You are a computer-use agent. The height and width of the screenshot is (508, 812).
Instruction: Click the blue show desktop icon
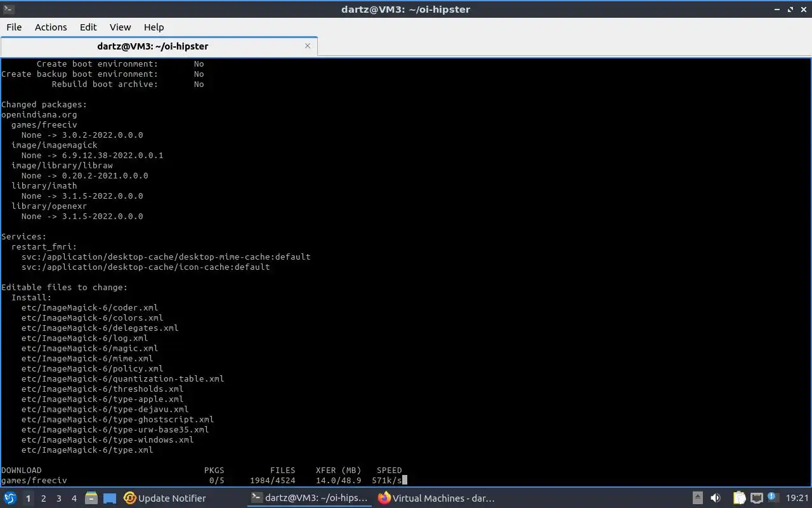pyautogui.click(x=110, y=498)
